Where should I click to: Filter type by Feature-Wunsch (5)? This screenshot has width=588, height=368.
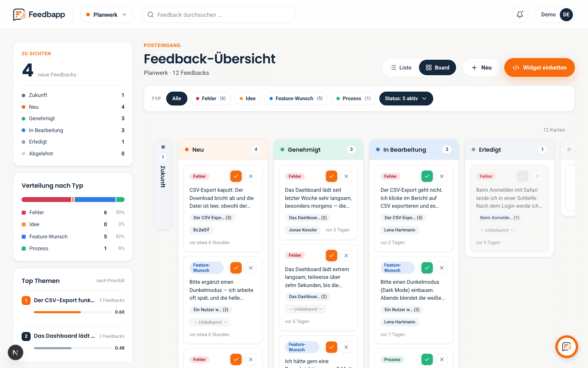[296, 98]
